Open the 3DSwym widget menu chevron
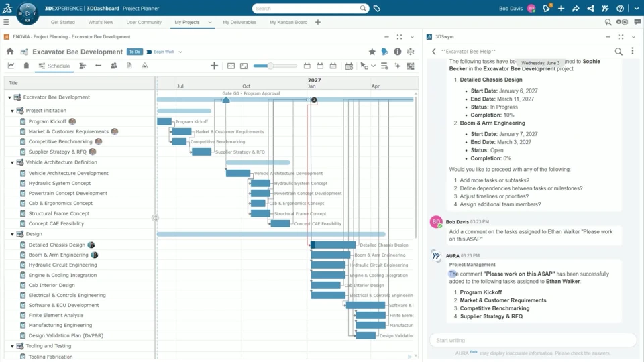This screenshot has height=362, width=644. (633, 36)
